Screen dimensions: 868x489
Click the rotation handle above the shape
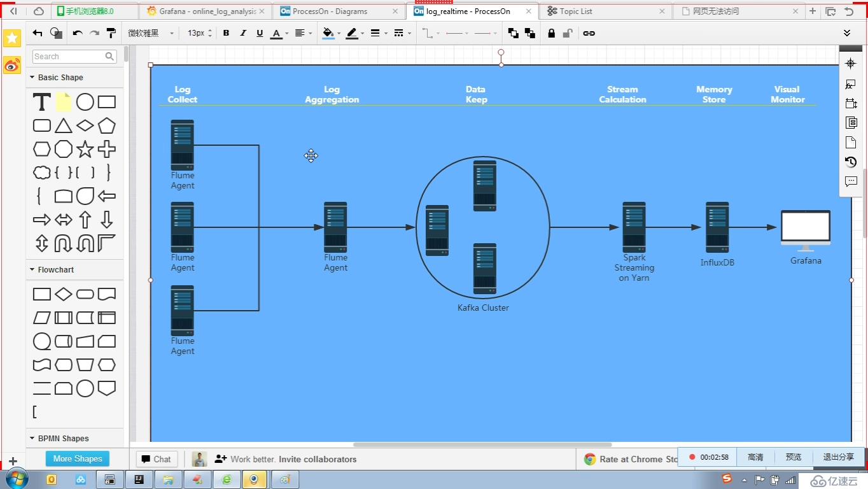501,52
